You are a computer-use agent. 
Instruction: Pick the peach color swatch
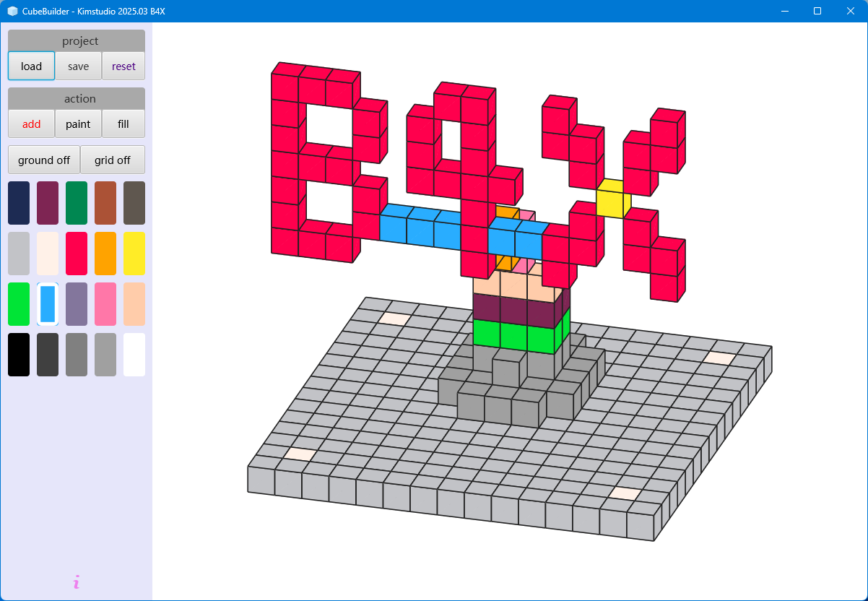click(x=134, y=304)
